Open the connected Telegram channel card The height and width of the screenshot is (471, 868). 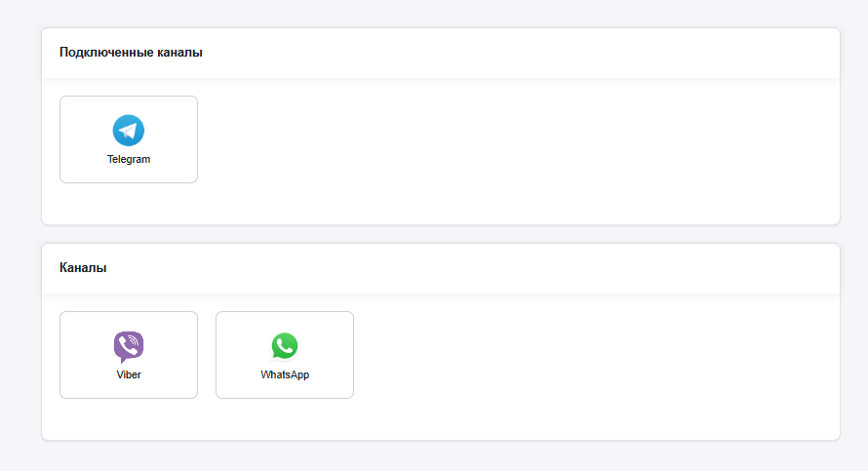pos(129,139)
